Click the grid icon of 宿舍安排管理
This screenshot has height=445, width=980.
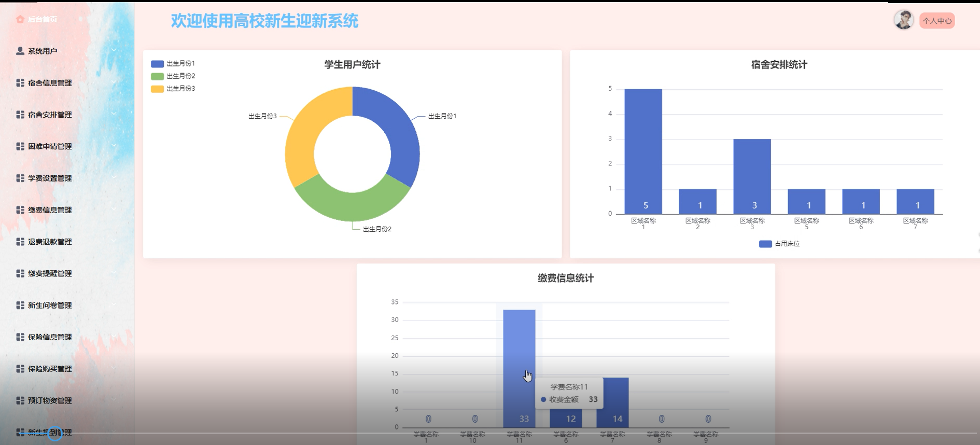tap(20, 115)
